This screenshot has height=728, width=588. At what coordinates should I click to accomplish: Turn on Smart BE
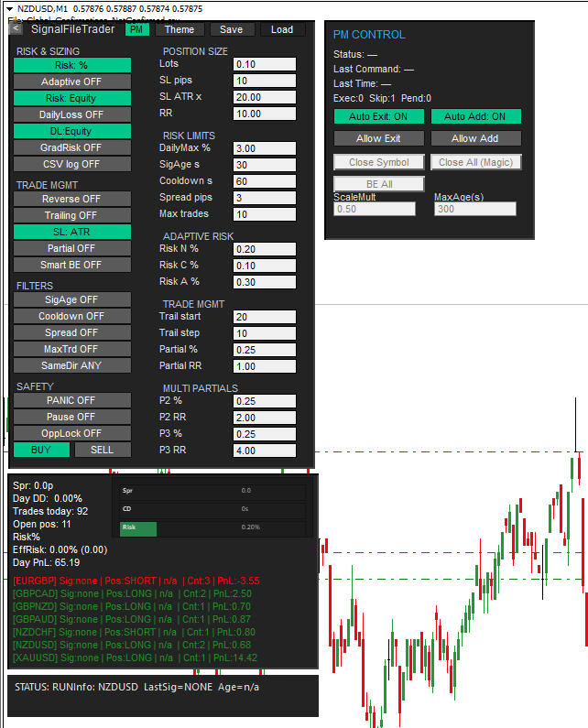click(x=72, y=266)
